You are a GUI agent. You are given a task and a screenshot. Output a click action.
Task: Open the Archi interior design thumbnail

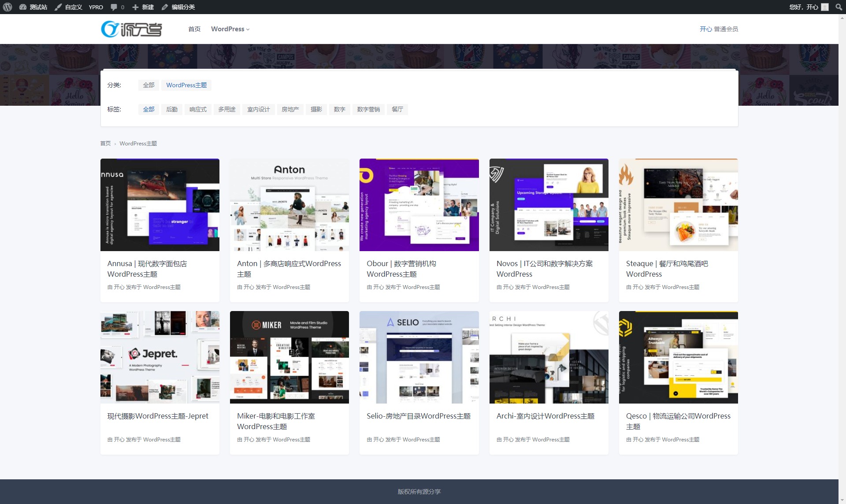[549, 357]
